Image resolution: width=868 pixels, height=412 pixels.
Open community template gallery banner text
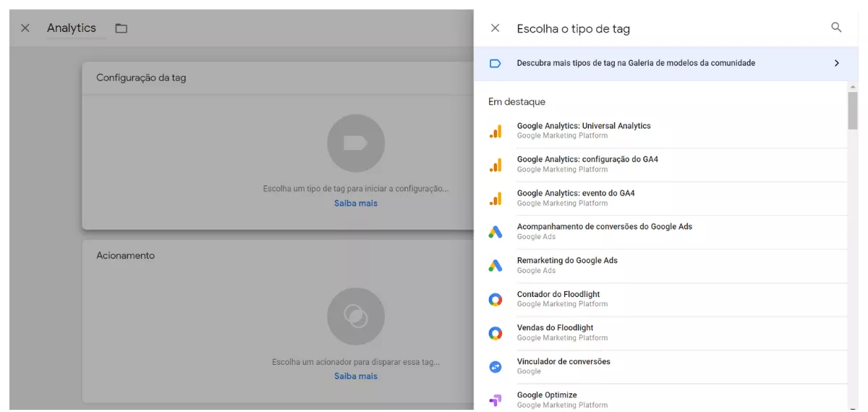point(636,63)
